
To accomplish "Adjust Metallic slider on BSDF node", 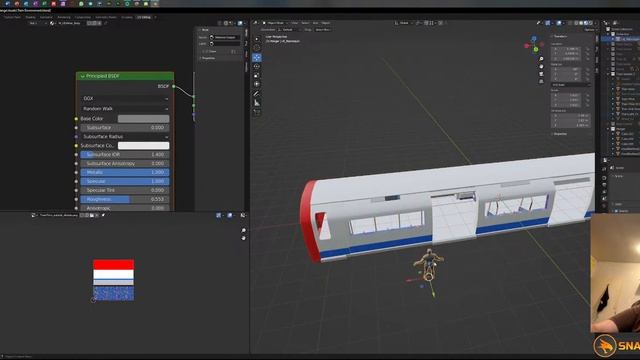I will coord(125,172).
